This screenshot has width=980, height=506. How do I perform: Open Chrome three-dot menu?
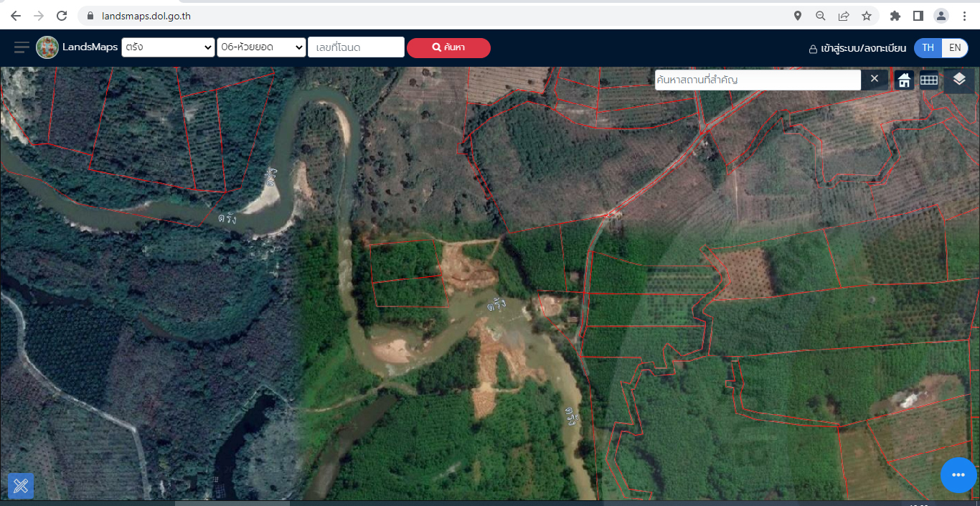click(963, 16)
